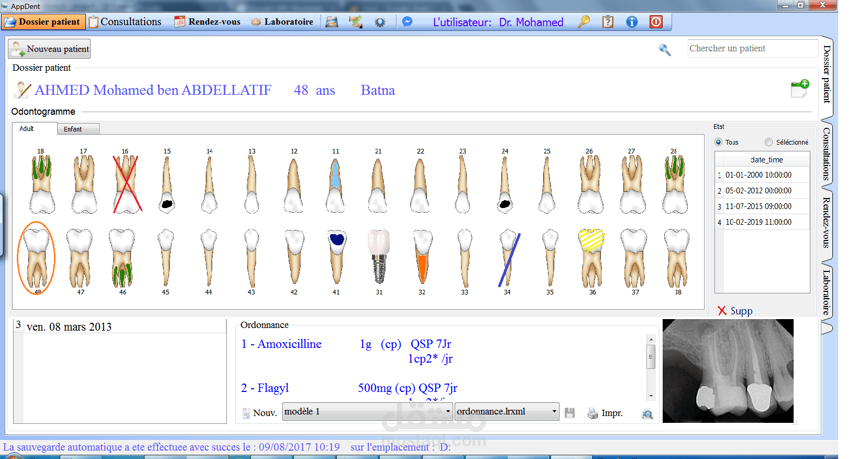This screenshot has width=868, height=459.
Task: Open Laboratoire toolbar tab
Action: click(282, 22)
